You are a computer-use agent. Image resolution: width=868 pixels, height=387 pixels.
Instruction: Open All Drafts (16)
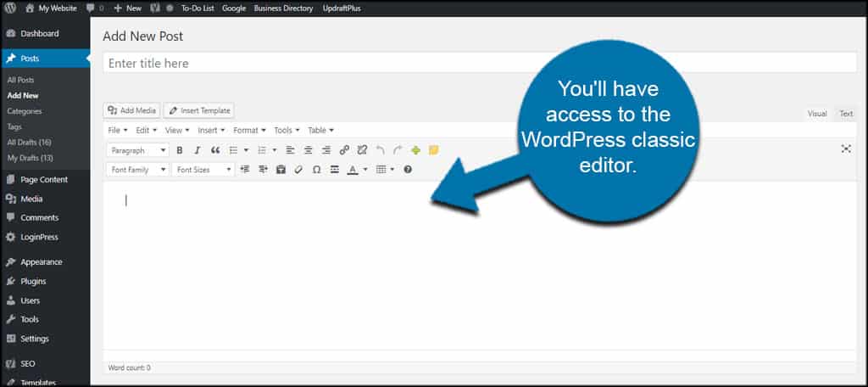(29, 142)
